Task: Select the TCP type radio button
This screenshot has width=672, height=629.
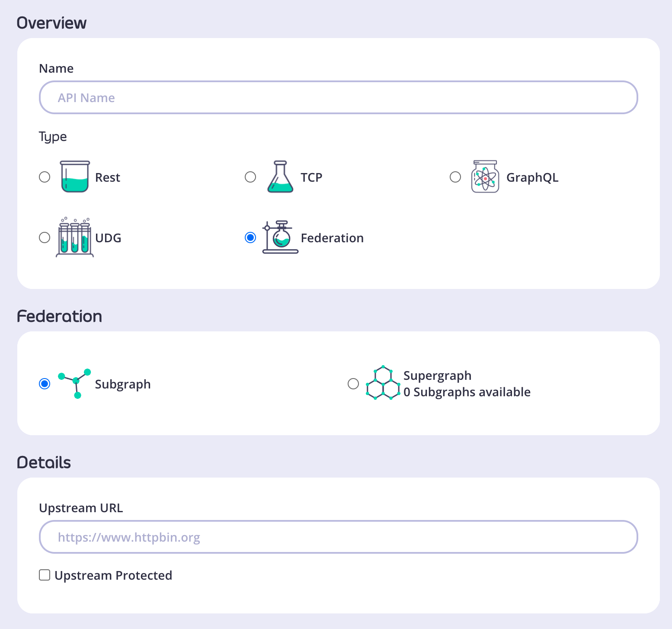Action: coord(250,177)
